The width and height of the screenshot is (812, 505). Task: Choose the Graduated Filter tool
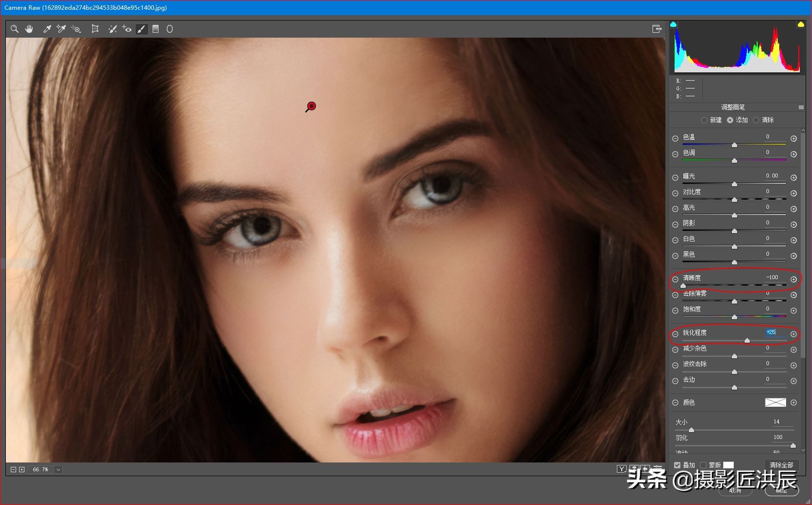(x=156, y=29)
